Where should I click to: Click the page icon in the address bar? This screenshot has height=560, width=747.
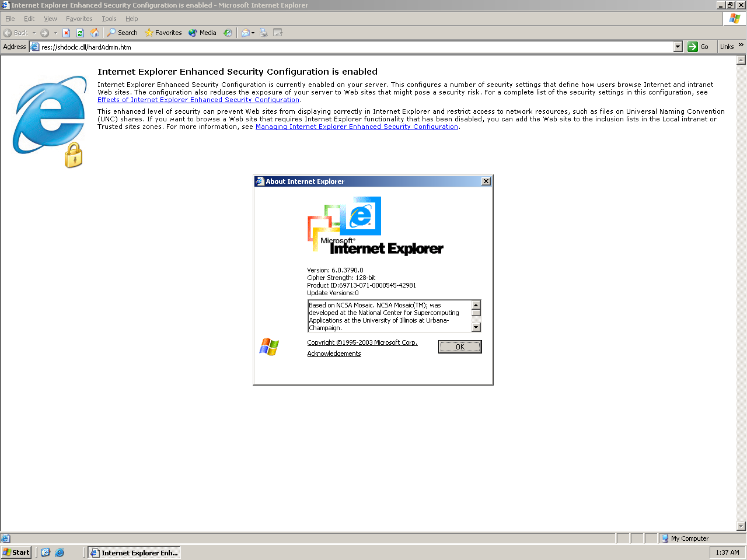coord(35,47)
